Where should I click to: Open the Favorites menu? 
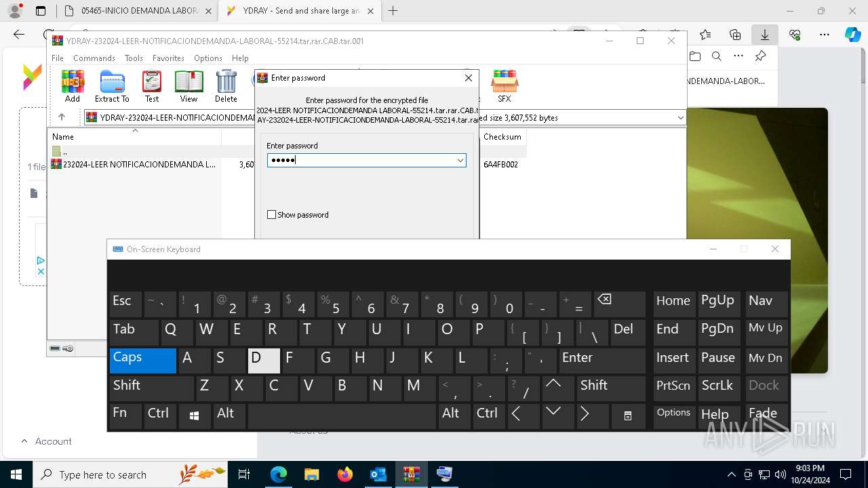click(x=168, y=58)
